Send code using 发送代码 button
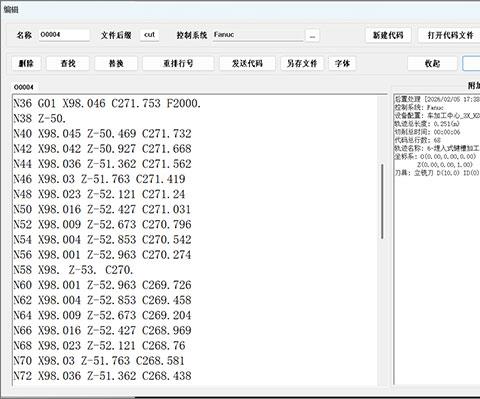480x399 pixels. coord(247,63)
